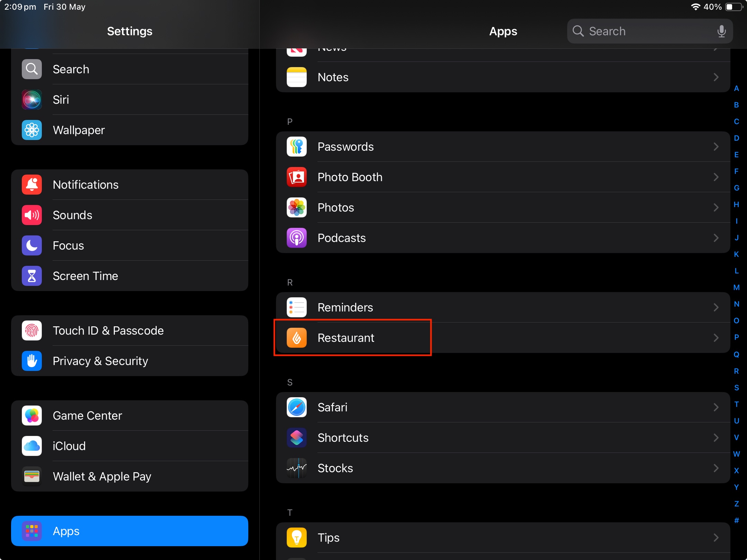
Task: Tap the Wi-Fi status icon
Action: click(x=695, y=7)
